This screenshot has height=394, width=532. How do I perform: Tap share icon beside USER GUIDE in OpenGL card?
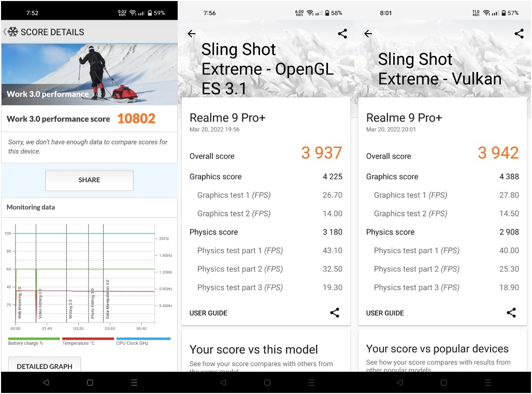click(335, 313)
